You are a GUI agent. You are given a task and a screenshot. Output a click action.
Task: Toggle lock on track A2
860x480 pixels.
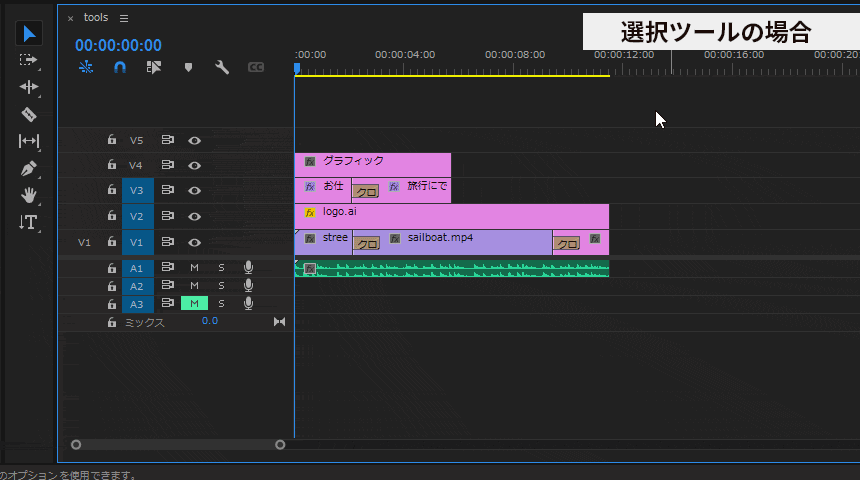coord(112,286)
